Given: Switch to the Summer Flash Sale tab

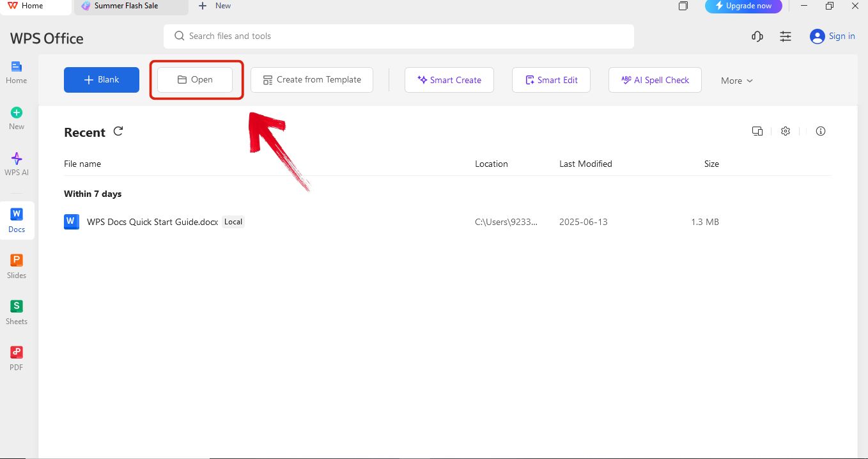Looking at the screenshot, I should pyautogui.click(x=131, y=6).
